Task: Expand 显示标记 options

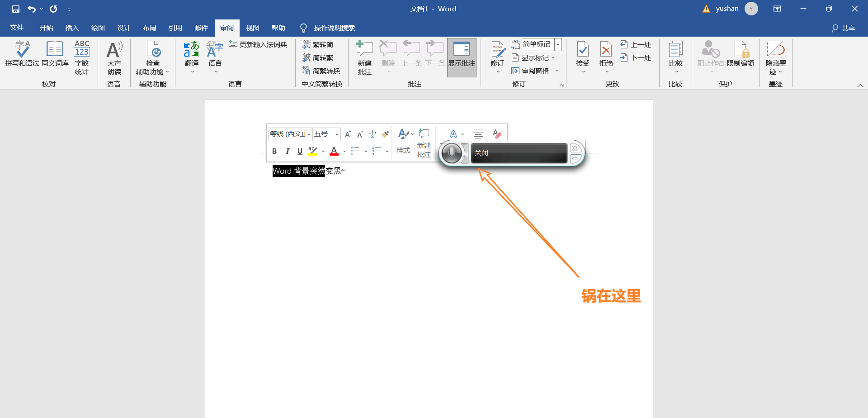Action: pos(533,57)
